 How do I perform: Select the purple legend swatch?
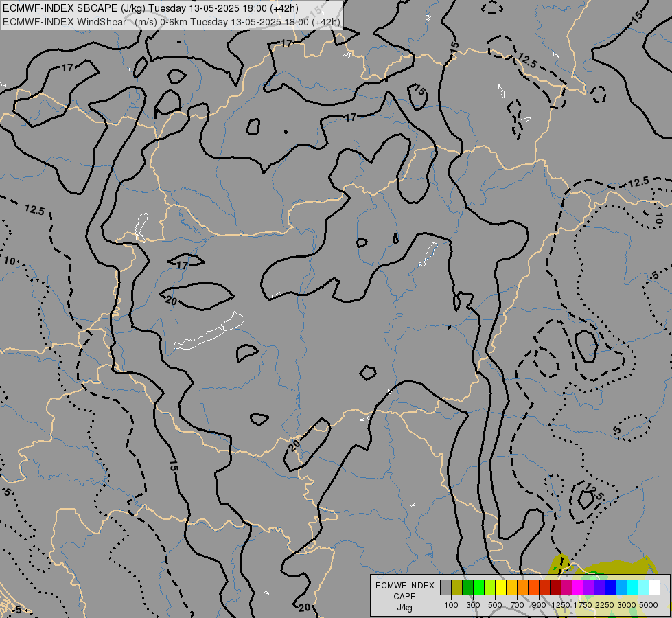pos(588,587)
